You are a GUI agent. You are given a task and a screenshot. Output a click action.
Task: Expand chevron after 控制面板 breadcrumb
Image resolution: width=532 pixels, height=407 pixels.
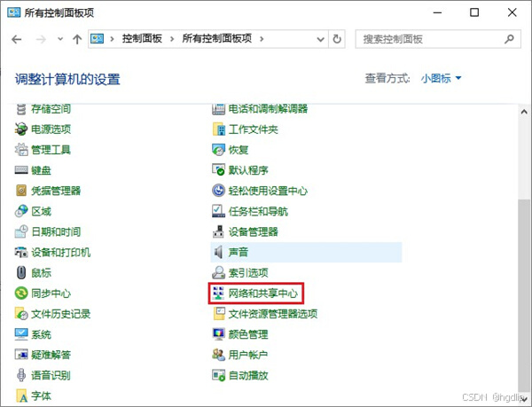172,39
